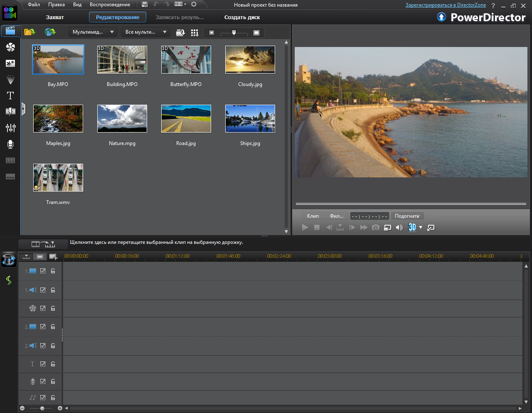Disable the first video track checkbox

[43, 270]
